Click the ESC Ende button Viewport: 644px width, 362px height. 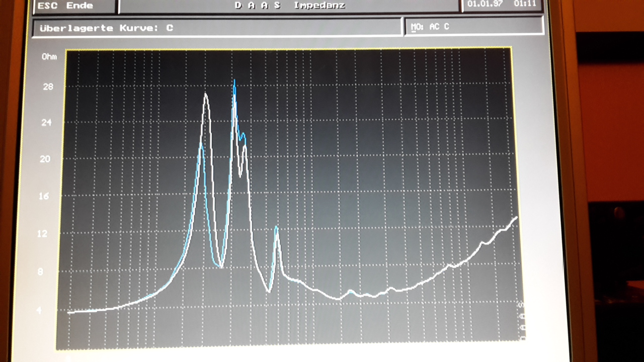click(x=74, y=6)
